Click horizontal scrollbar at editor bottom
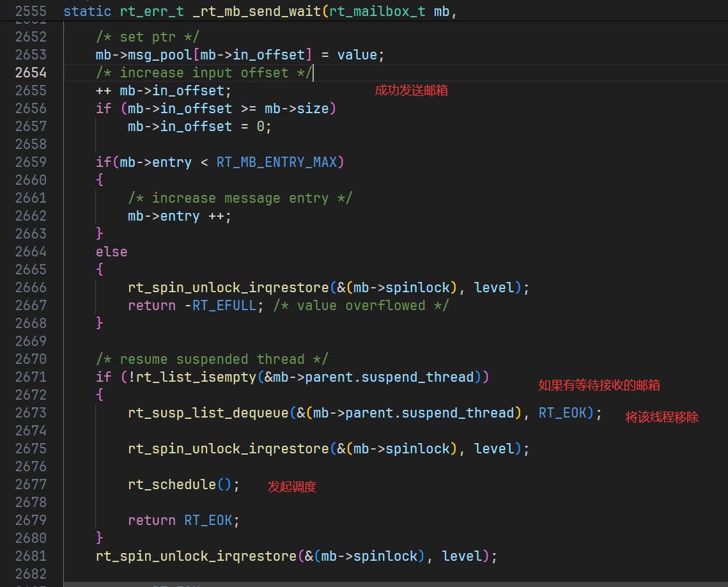This screenshot has height=587, width=728. 396,584
